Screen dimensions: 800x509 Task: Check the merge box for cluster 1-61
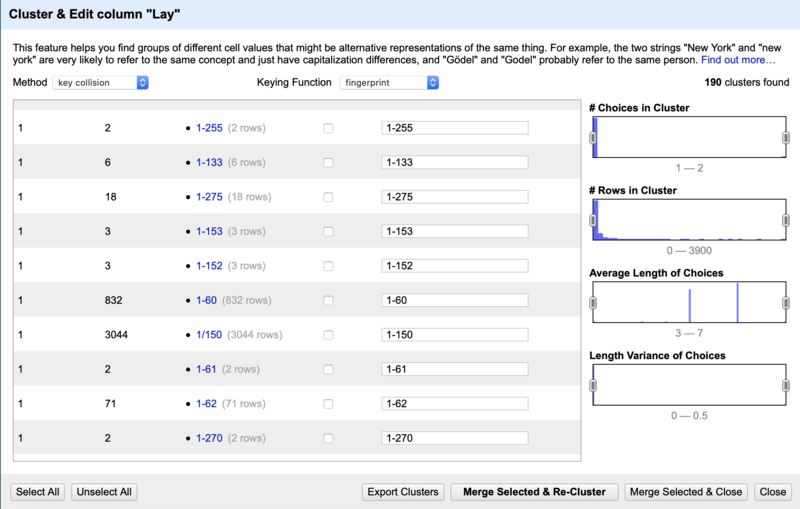328,369
